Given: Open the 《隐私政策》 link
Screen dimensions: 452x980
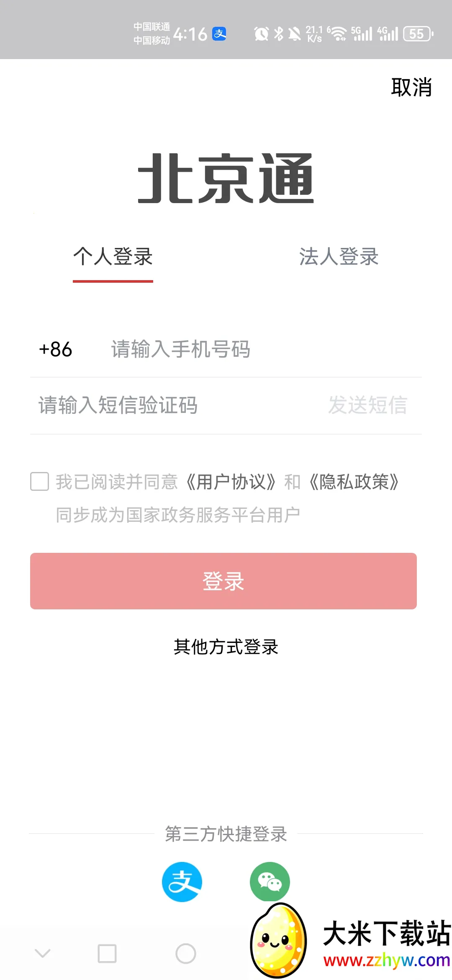Looking at the screenshot, I should point(354,482).
